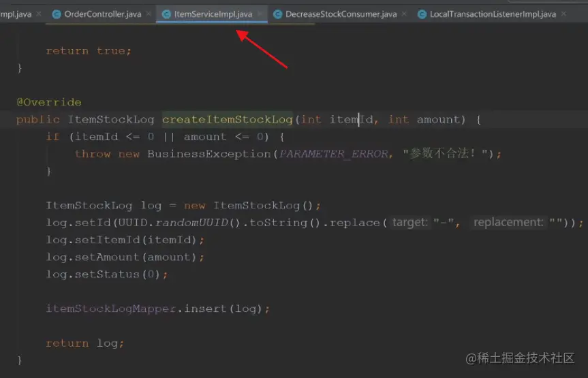The width and height of the screenshot is (588, 378).
Task: Click the @Override annotation
Action: (49, 102)
